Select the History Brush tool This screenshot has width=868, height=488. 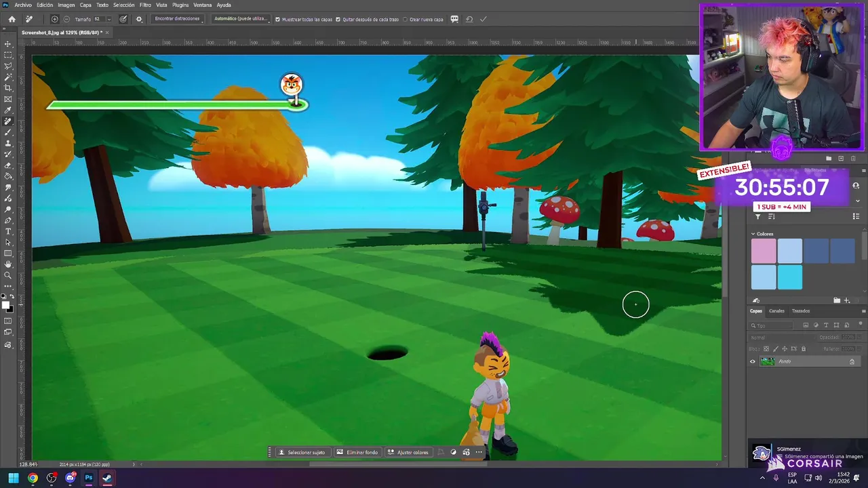pyautogui.click(x=8, y=155)
